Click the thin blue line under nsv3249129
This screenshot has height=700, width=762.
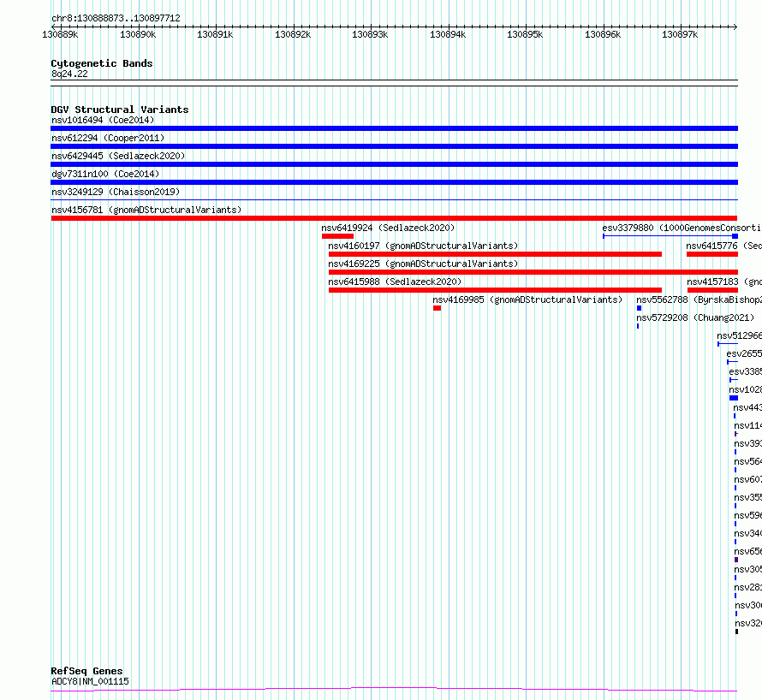point(394,199)
